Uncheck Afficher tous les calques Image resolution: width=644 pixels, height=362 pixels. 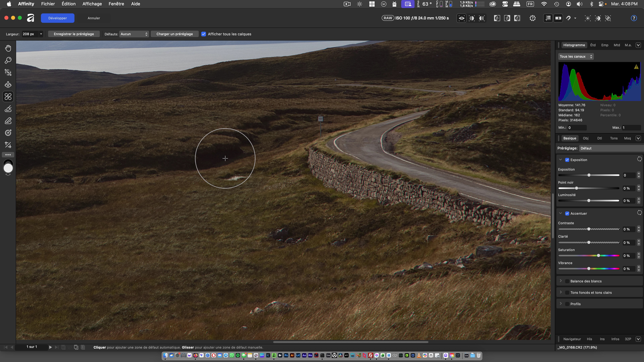coord(204,34)
